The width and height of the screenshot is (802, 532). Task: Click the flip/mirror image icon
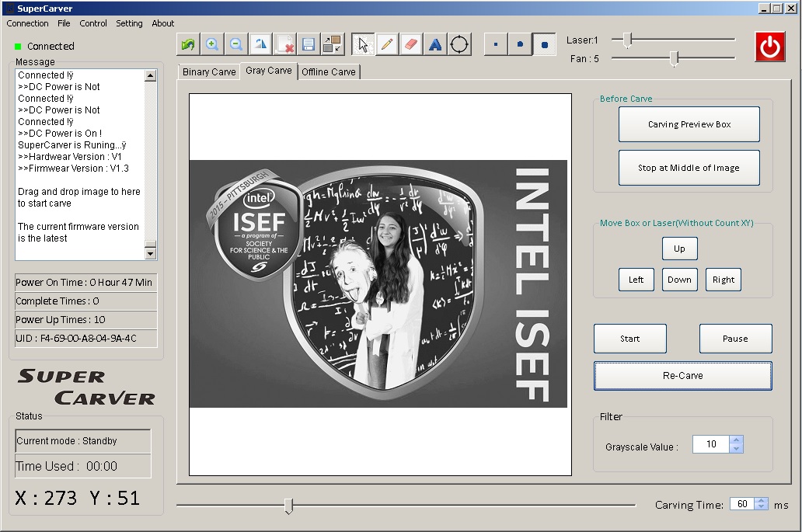coord(260,44)
